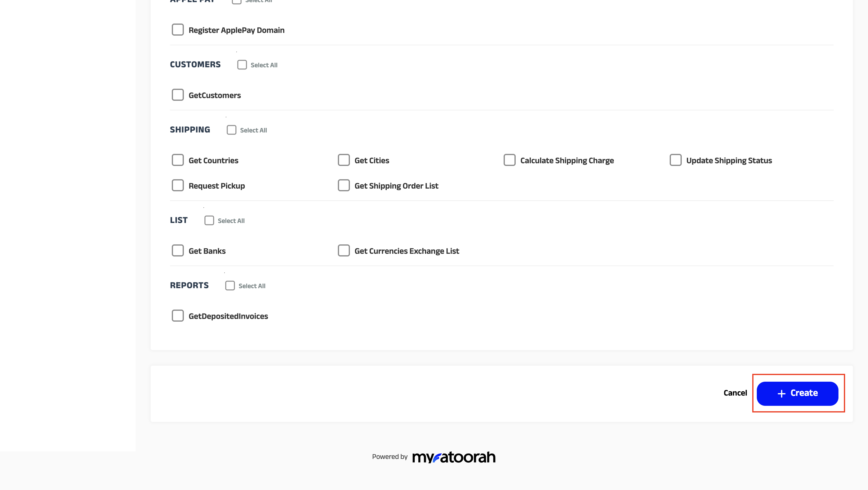The width and height of the screenshot is (868, 490).
Task: Tick the Get Banks checkbox
Action: click(x=178, y=250)
